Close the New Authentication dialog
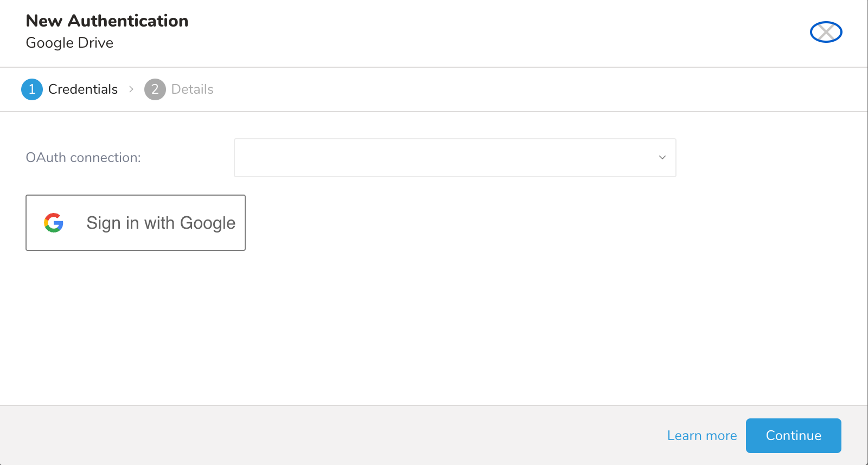This screenshot has height=465, width=868. (x=826, y=32)
